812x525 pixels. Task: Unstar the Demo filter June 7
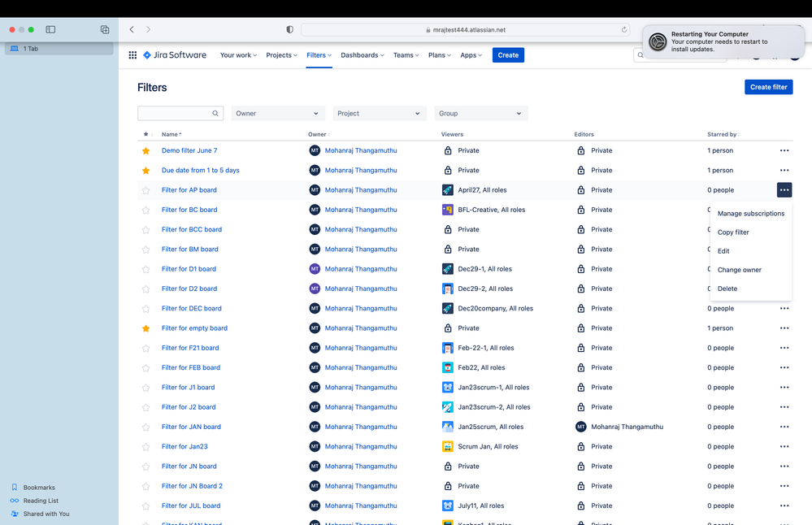145,150
